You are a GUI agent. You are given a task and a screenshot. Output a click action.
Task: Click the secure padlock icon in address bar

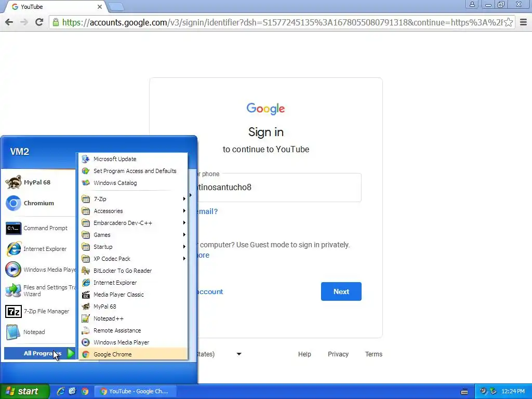tap(56, 22)
